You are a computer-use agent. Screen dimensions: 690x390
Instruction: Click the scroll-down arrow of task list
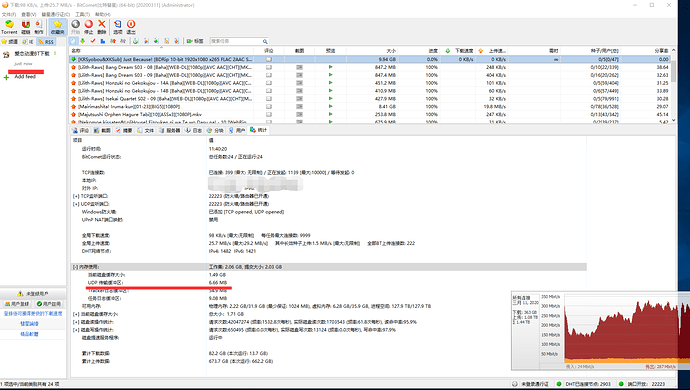point(673,120)
